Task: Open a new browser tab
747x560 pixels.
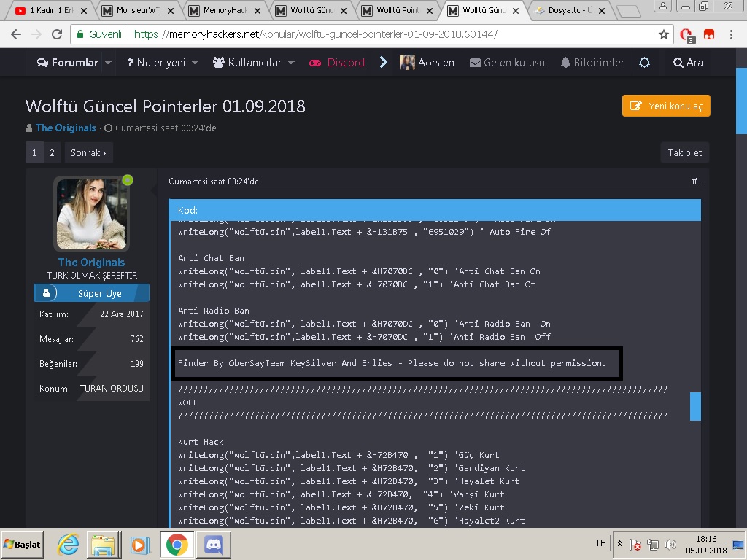Action: click(628, 10)
